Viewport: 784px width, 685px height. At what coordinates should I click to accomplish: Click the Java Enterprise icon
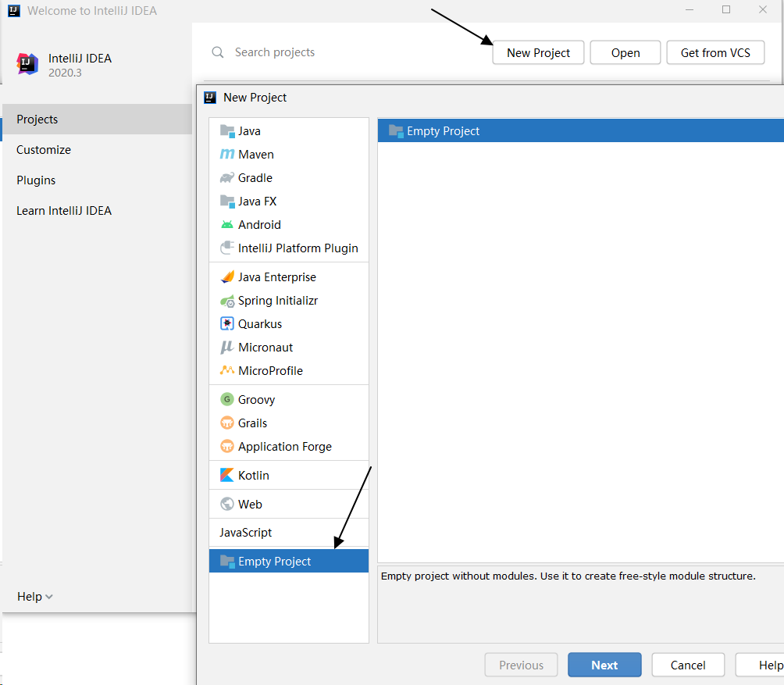coord(227,277)
